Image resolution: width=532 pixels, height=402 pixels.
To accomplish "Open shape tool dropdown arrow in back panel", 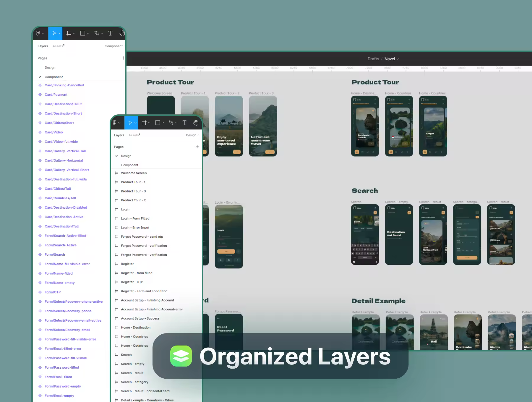I will (x=88, y=34).
